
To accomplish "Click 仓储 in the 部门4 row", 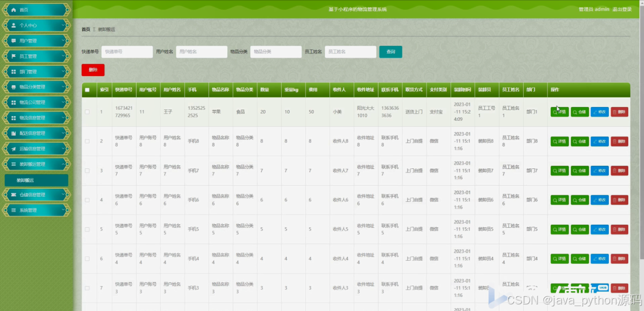I will pyautogui.click(x=580, y=259).
